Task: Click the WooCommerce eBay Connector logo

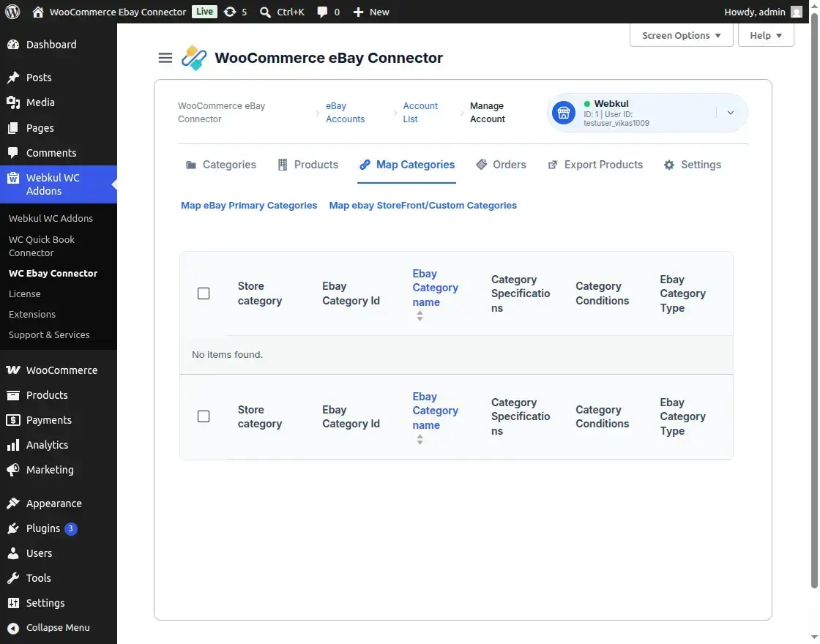Action: 194,58
